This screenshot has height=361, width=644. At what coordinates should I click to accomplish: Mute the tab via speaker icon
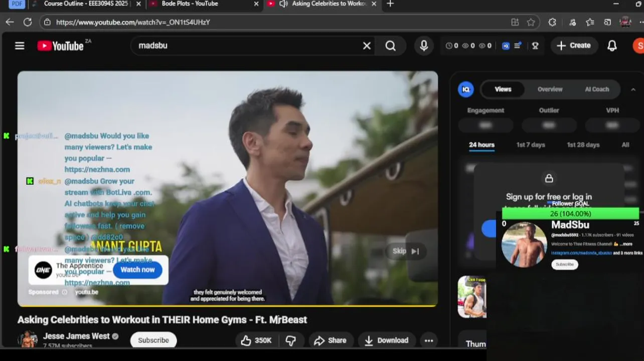pyautogui.click(x=283, y=4)
